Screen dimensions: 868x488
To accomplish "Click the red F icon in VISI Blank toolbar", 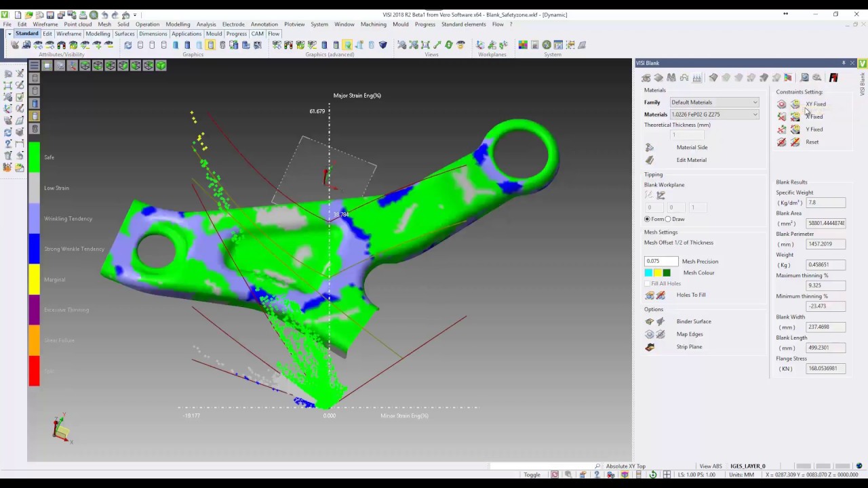I will tap(833, 78).
